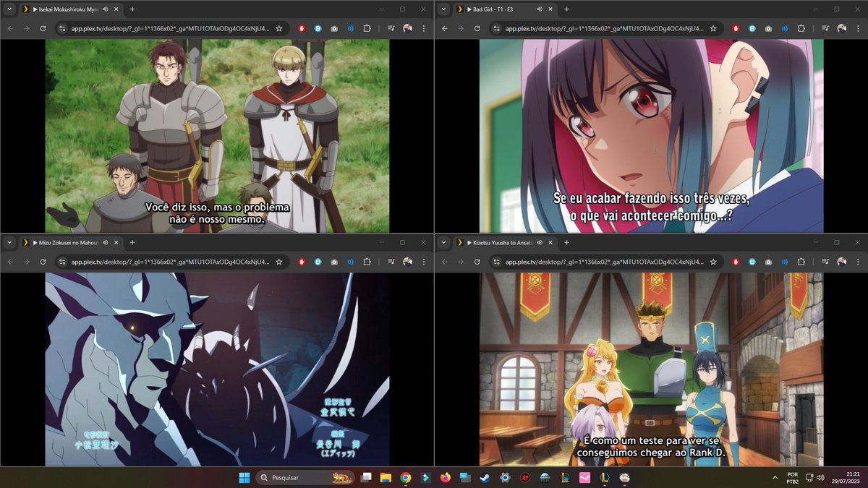Close the Kizetsu Yuusha tab
Screen dimensions: 868x488
[x=551, y=243]
